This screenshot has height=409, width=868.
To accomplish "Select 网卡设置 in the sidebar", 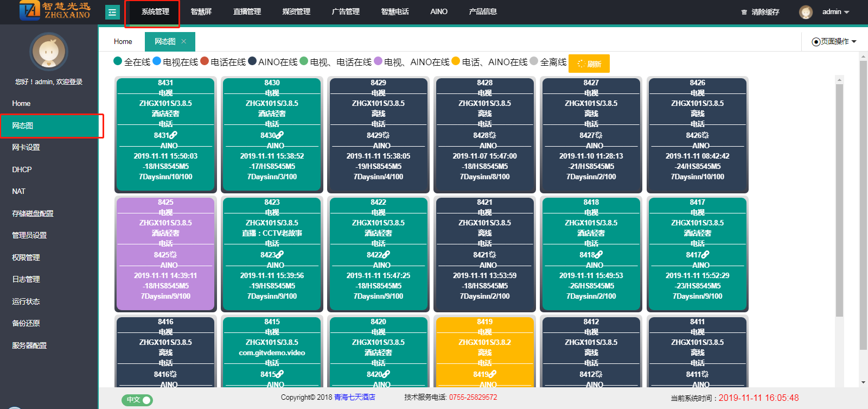I will 26,148.
